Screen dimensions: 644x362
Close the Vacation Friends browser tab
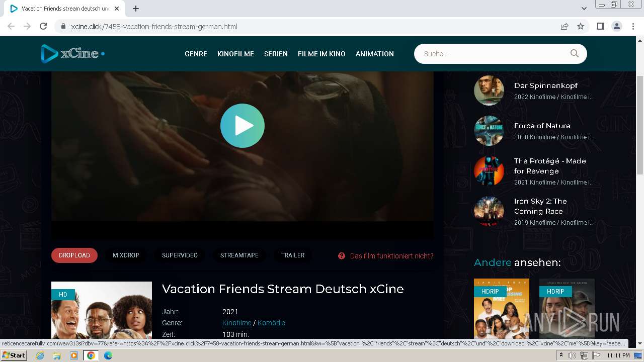pyautogui.click(x=117, y=9)
